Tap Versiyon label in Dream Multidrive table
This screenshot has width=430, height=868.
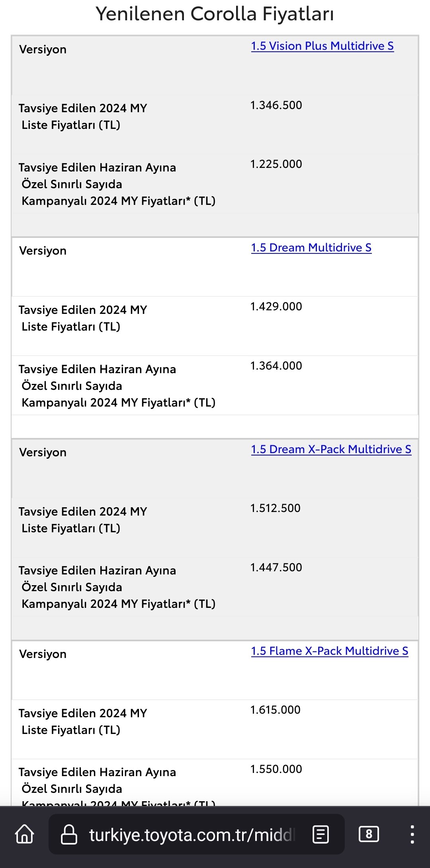43,251
